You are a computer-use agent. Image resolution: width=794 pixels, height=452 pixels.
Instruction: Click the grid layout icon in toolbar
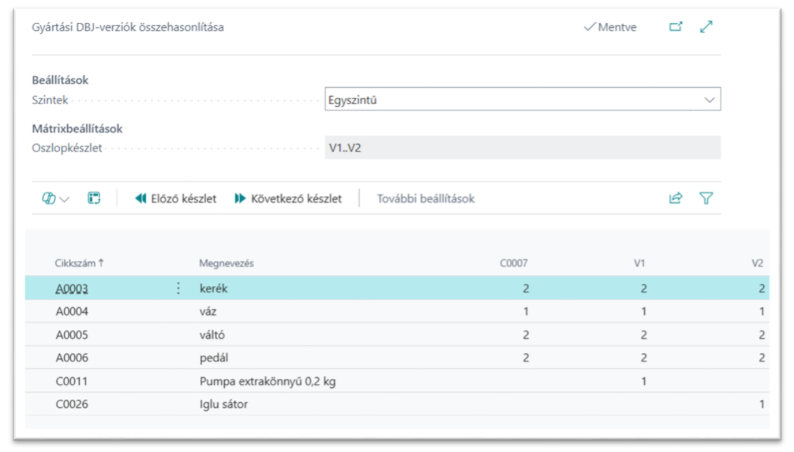[94, 198]
